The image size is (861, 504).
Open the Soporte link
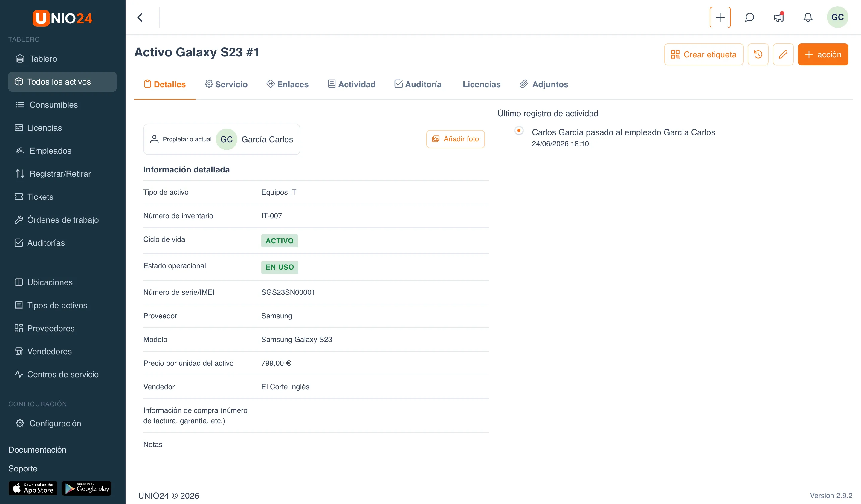click(23, 468)
